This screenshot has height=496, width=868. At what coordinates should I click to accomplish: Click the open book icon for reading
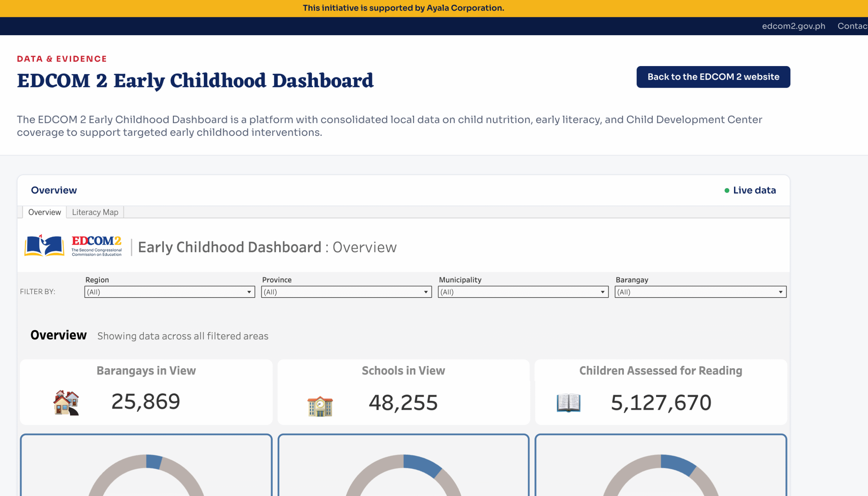[568, 402]
